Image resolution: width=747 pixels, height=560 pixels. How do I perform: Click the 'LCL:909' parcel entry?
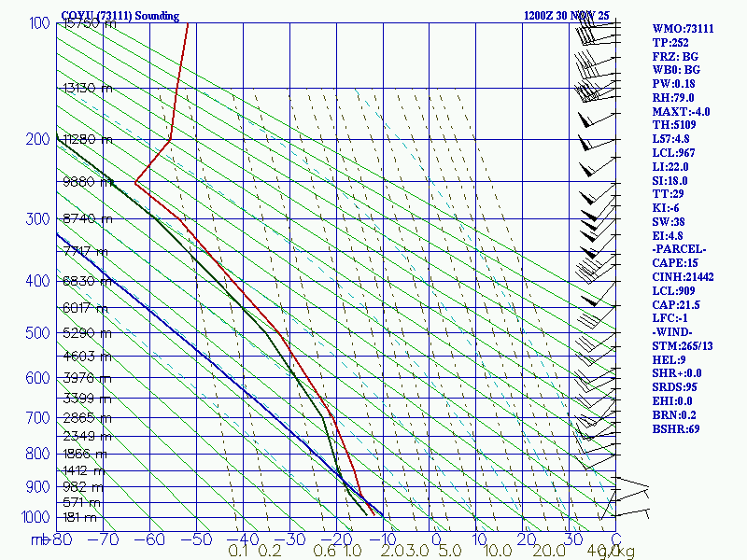click(x=673, y=291)
